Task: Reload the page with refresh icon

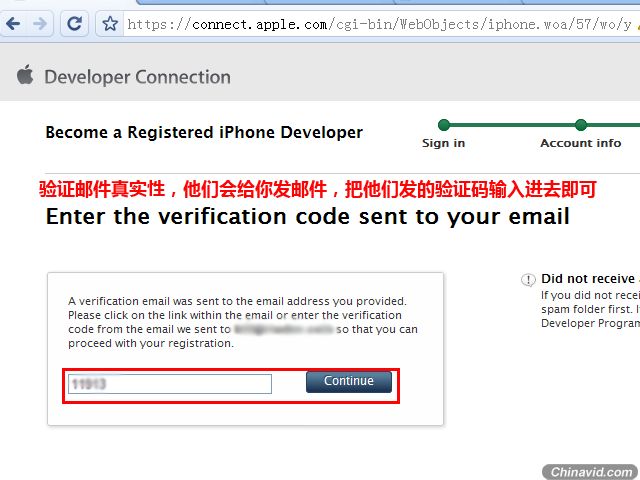Action: click(74, 24)
